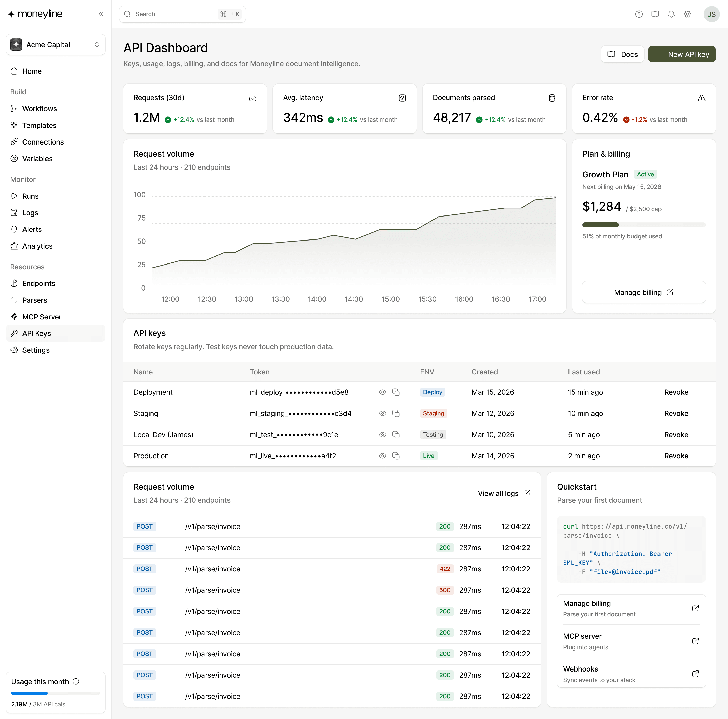Revoke the Local Dev (James) key

[676, 434]
